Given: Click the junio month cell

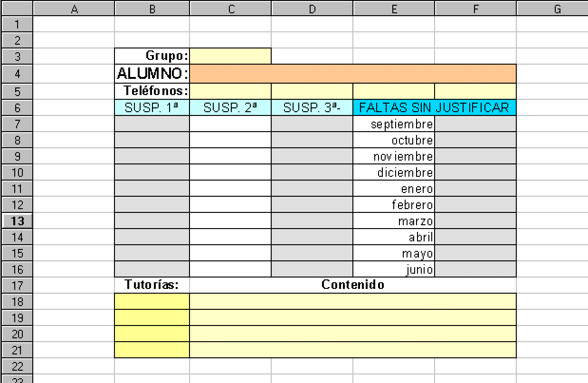Looking at the screenshot, I should point(394,270).
